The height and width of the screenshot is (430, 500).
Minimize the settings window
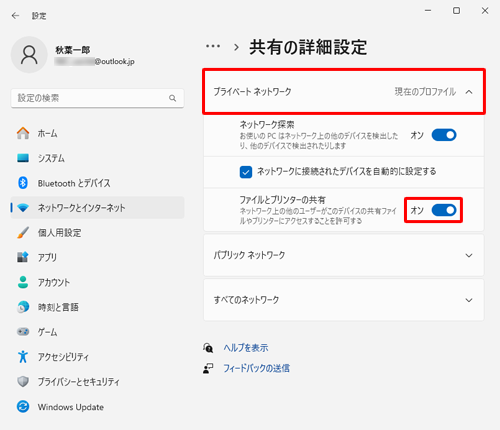[428, 11]
